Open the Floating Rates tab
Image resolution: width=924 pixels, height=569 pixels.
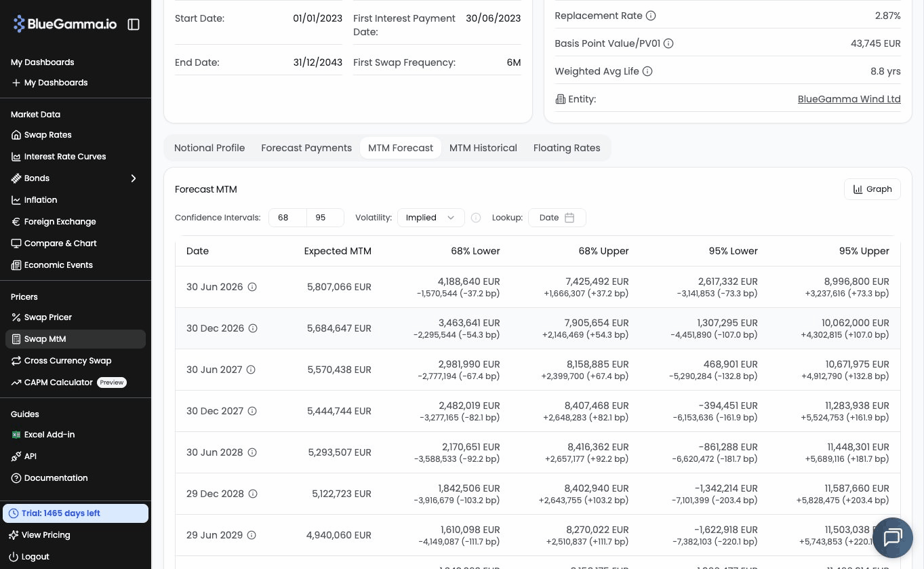click(x=567, y=148)
